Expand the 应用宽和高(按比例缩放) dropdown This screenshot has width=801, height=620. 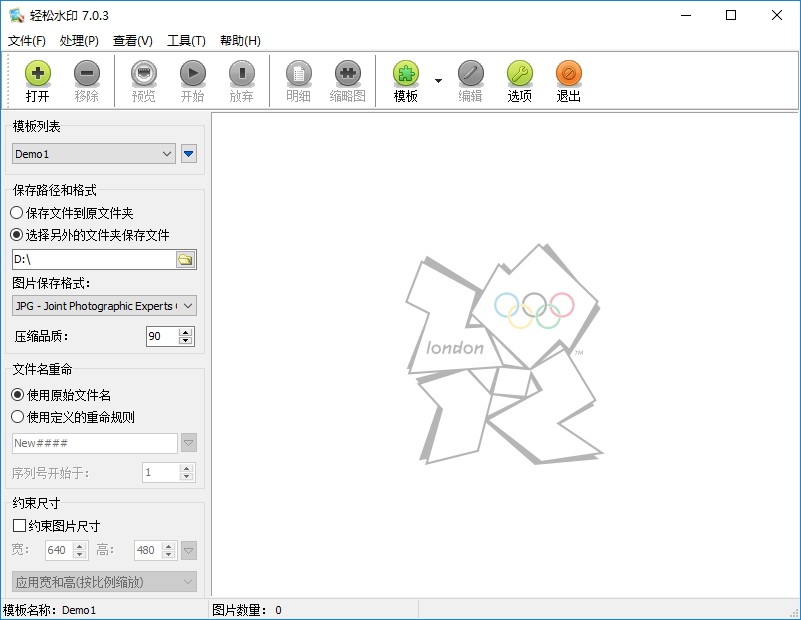104,582
